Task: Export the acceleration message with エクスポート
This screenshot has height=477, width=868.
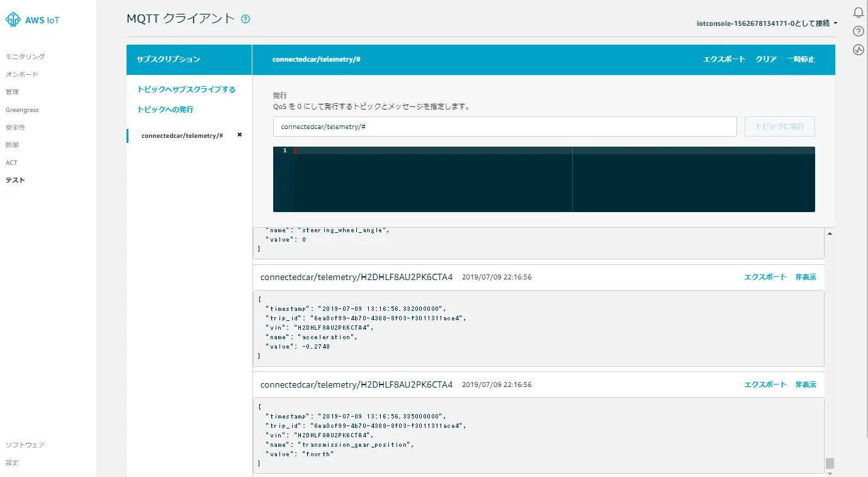Action: coord(765,278)
